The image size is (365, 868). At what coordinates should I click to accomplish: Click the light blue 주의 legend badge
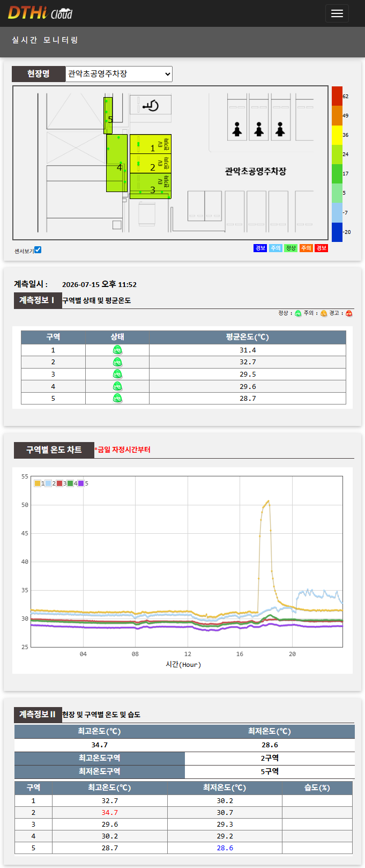point(275,248)
